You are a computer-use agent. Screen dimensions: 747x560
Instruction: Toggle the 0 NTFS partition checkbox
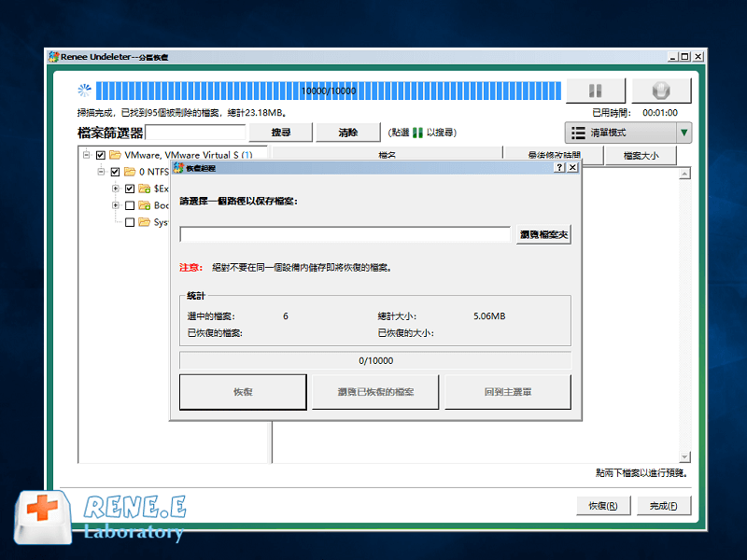[x=115, y=172]
